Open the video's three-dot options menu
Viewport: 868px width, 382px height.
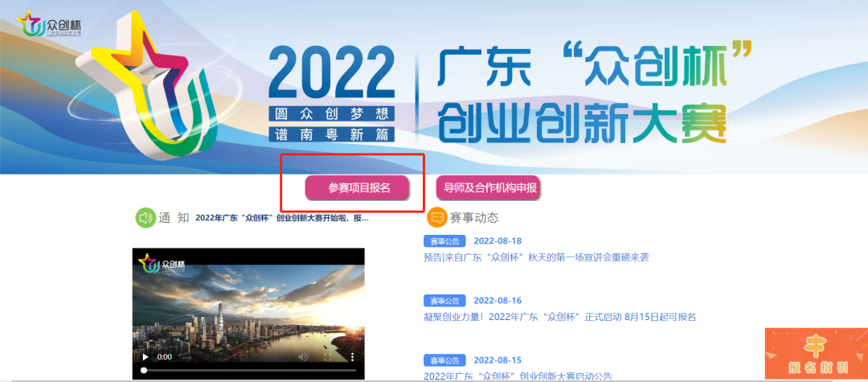[x=352, y=357]
